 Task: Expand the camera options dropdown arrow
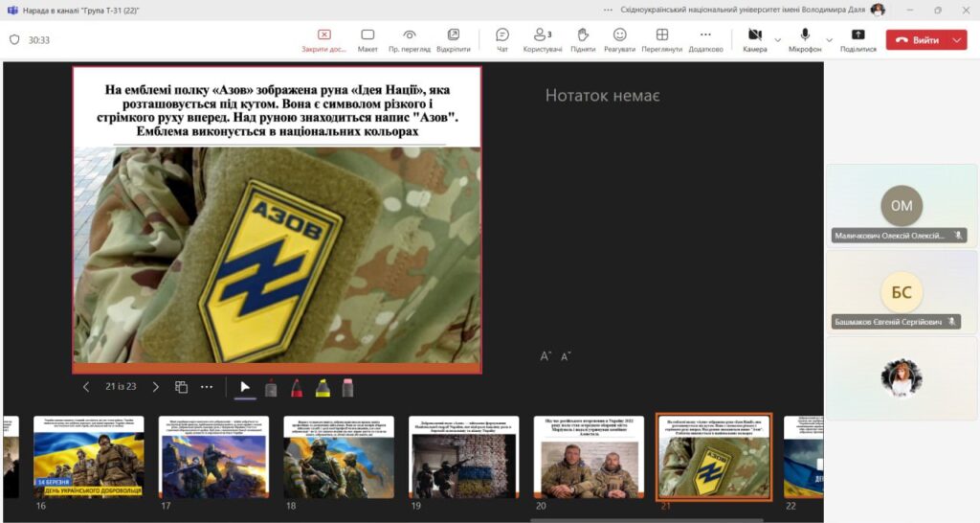(x=777, y=40)
